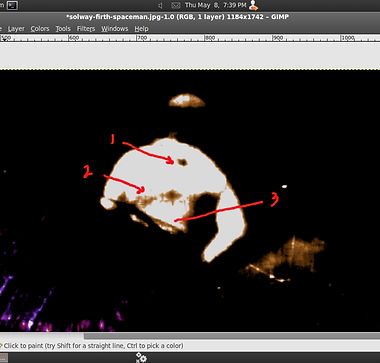
Task: Open the Colors menu
Action: (x=40, y=29)
